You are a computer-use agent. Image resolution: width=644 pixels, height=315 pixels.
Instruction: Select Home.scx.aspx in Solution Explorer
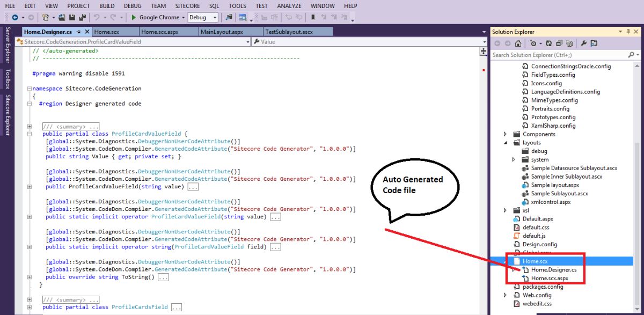click(550, 279)
